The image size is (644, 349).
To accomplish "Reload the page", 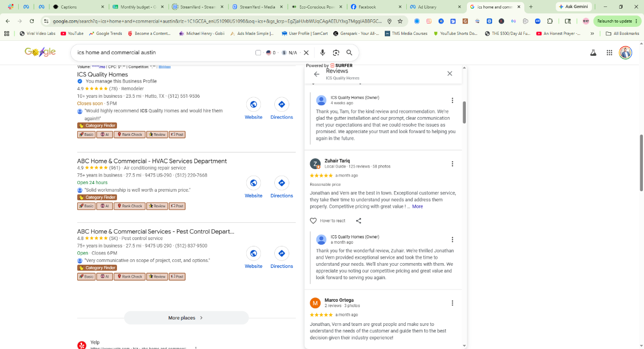I will pos(32,21).
